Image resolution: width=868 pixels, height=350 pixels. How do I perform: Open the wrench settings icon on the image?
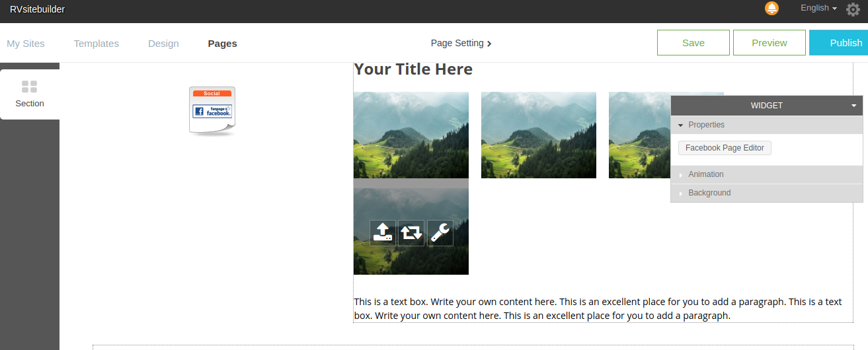pyautogui.click(x=440, y=233)
